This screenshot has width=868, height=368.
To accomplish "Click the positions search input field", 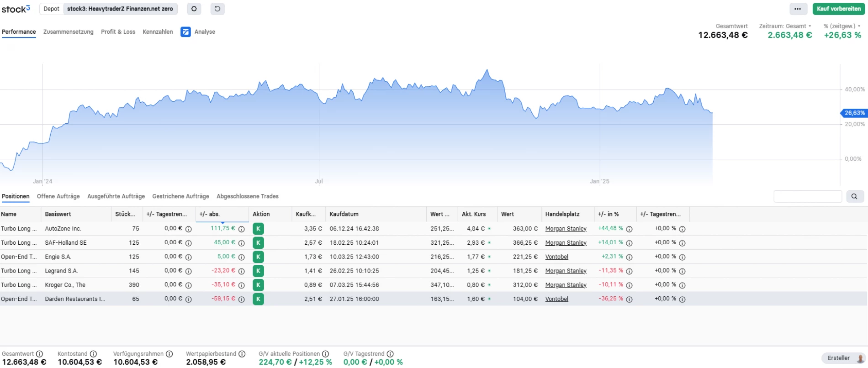I will (807, 196).
